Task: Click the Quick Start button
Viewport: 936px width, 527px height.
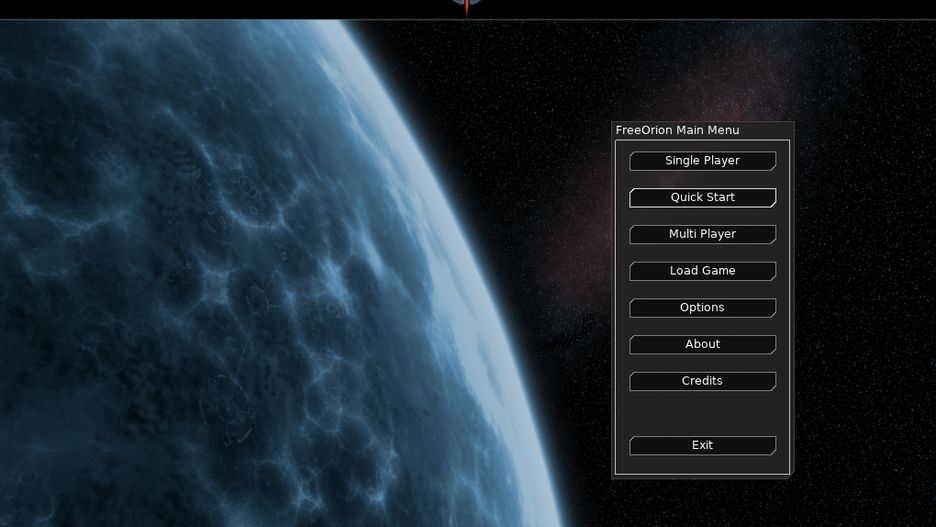Action: point(703,198)
